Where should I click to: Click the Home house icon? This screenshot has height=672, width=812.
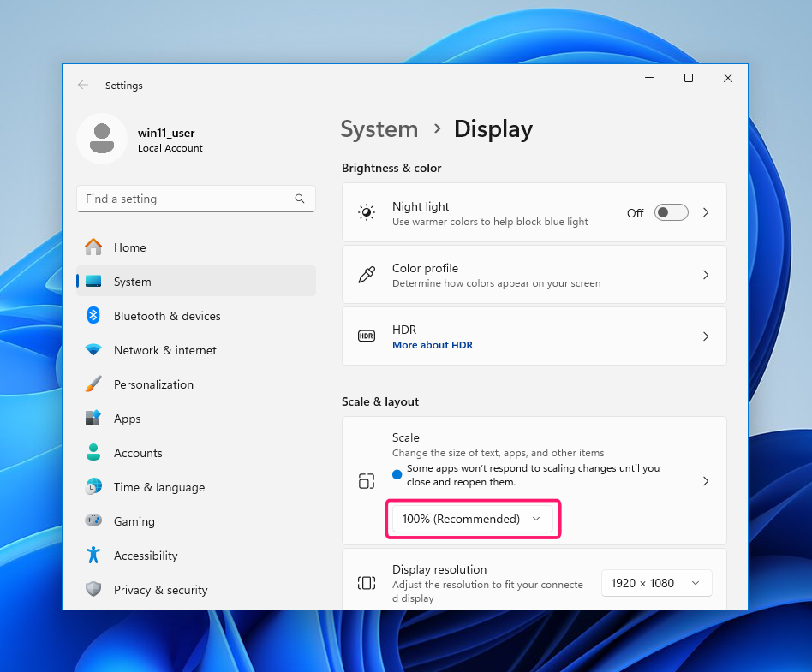(93, 247)
